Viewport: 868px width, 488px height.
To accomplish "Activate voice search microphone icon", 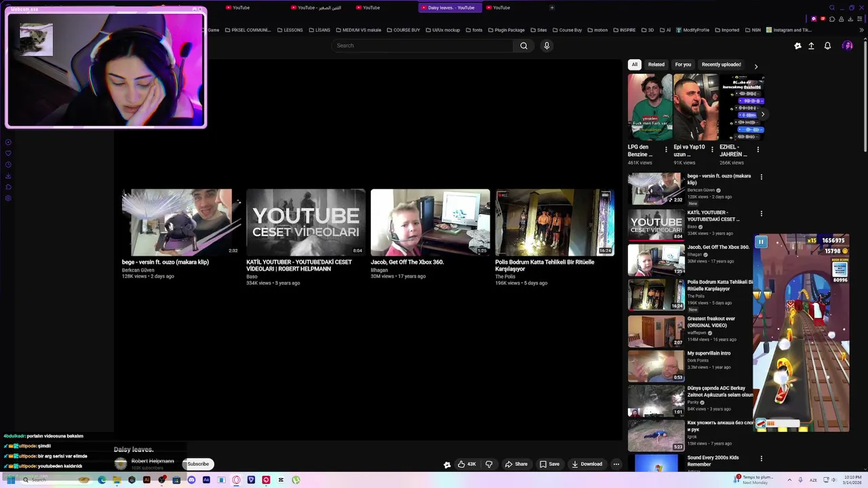I will (x=547, y=45).
